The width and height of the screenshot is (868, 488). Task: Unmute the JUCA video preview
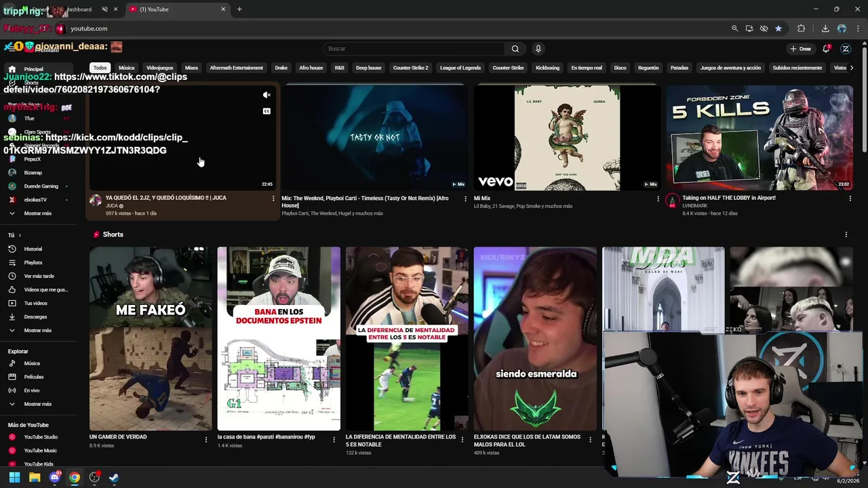click(x=267, y=95)
